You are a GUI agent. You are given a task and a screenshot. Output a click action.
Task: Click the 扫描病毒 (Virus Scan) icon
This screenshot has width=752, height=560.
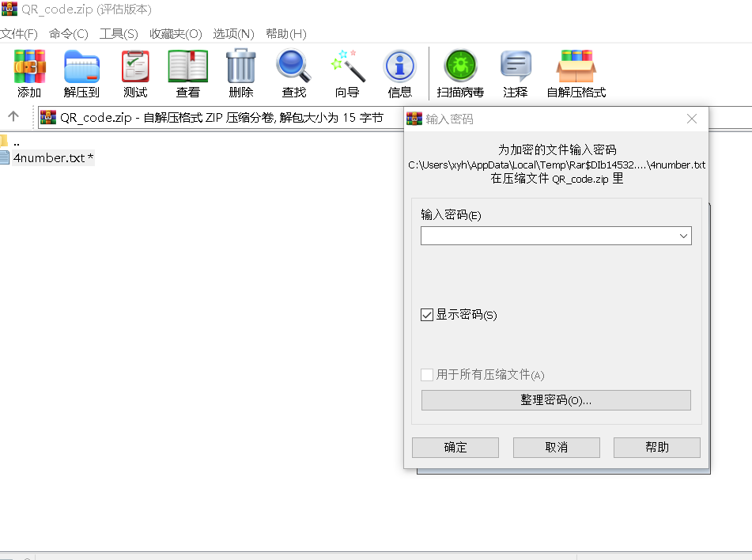[460, 68]
